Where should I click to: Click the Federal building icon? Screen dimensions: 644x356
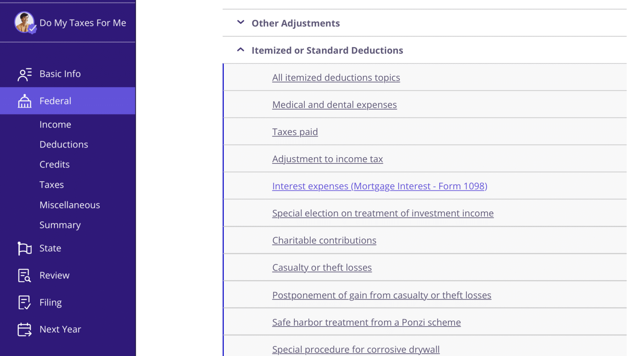tap(25, 101)
